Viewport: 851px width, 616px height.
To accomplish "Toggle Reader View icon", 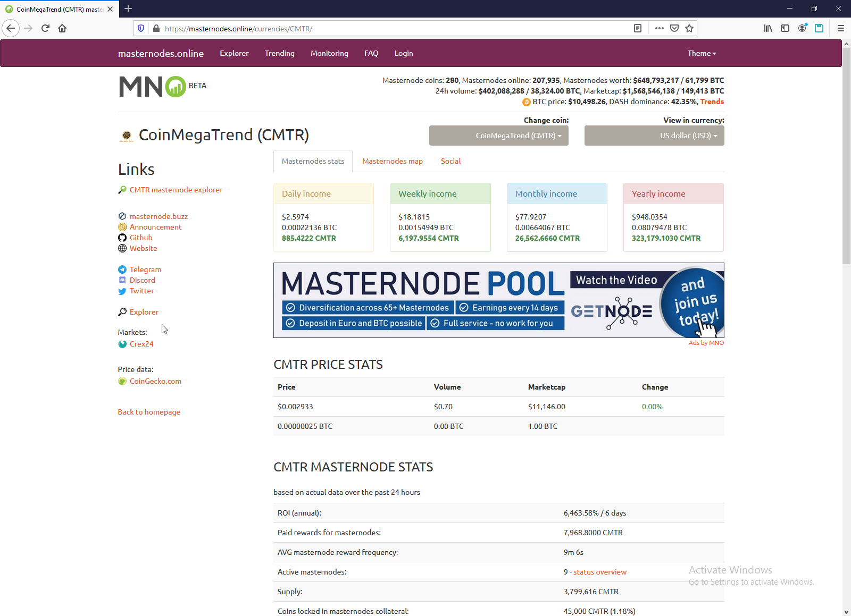I will (x=638, y=28).
